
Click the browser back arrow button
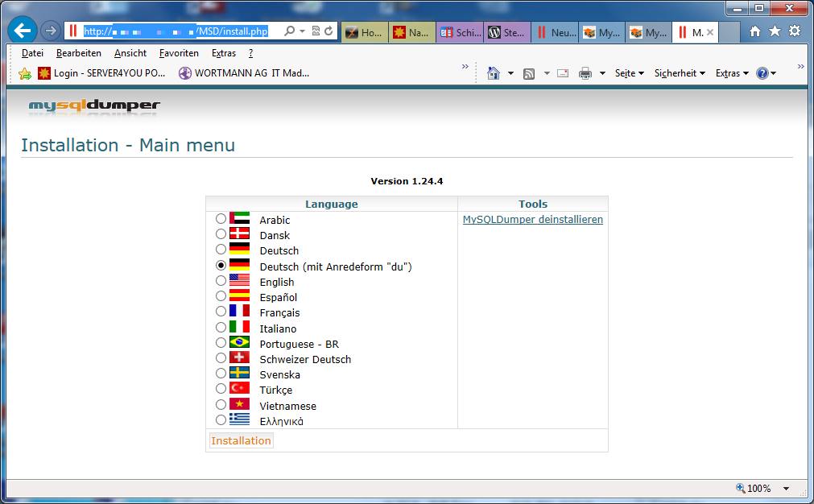pos(23,31)
